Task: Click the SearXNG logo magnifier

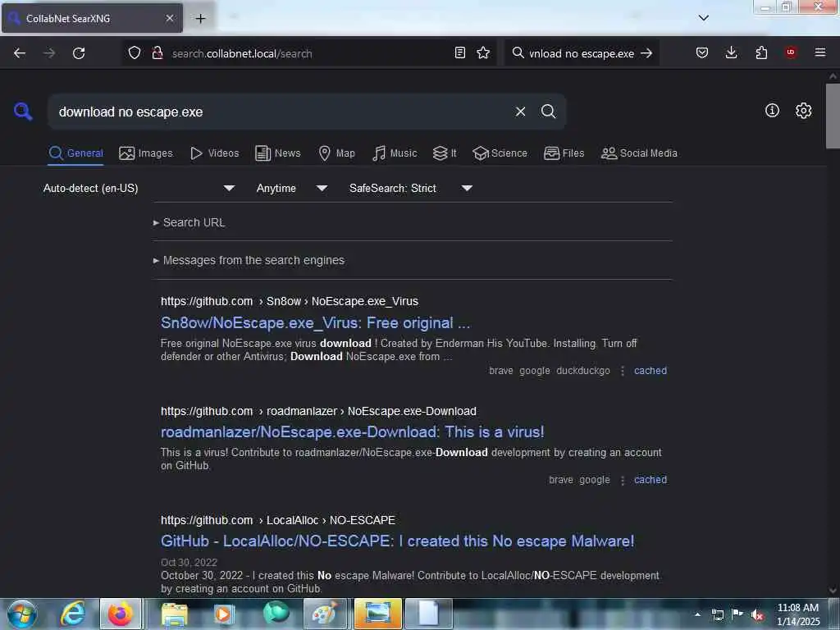Action: (23, 112)
